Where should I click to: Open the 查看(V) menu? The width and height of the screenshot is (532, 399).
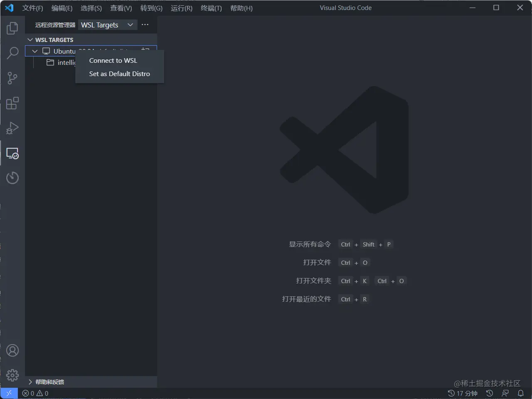(x=121, y=8)
